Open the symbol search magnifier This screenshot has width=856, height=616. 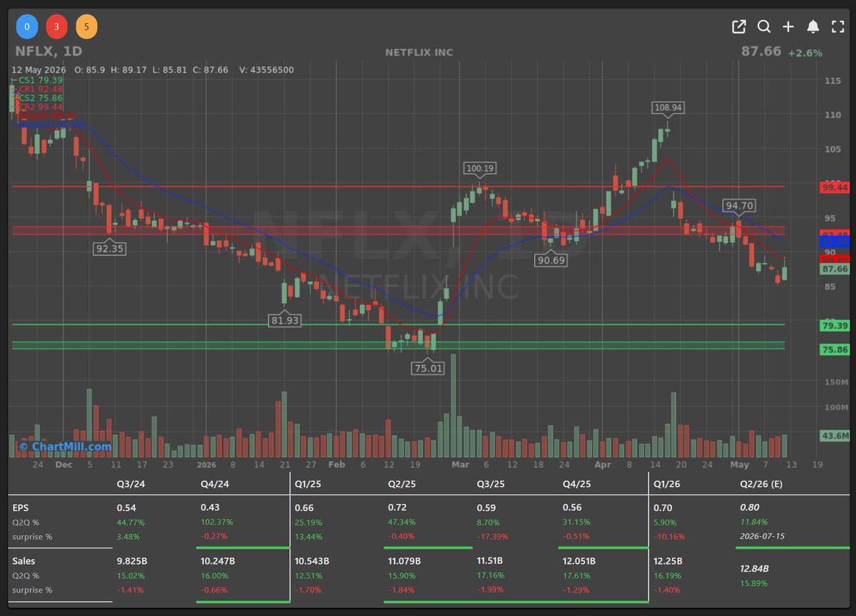coord(764,27)
